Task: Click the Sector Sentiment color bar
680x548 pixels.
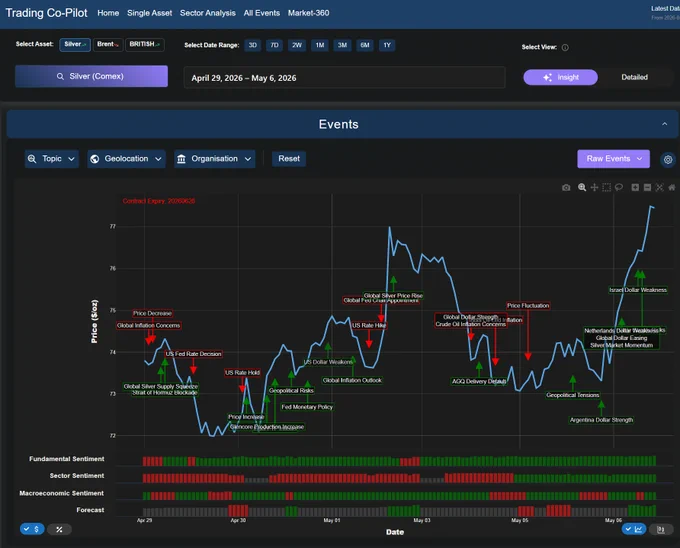Action: pyautogui.click(x=399, y=478)
